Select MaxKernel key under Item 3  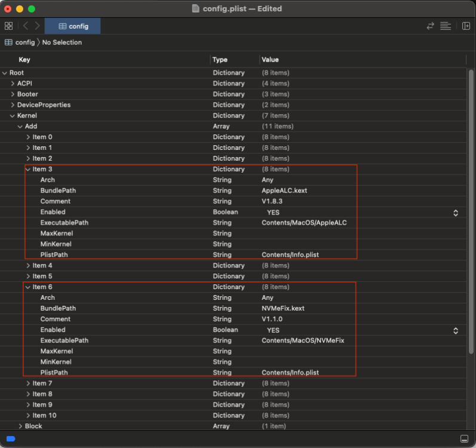coord(57,234)
